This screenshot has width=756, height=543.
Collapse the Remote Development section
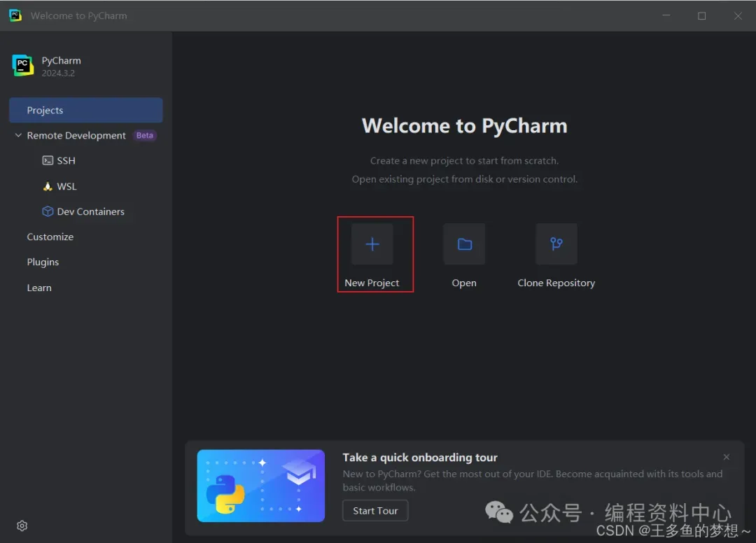pos(18,135)
